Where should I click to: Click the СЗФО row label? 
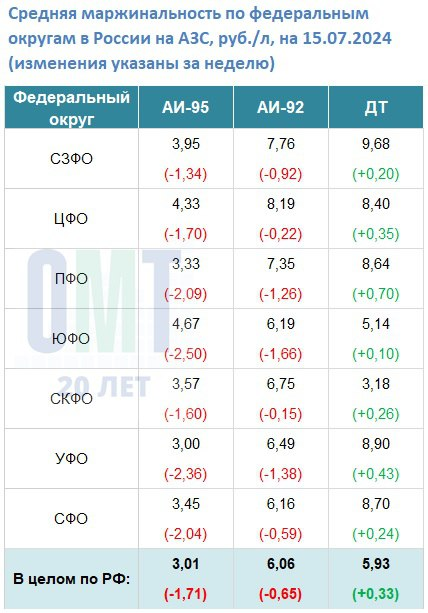(72, 159)
